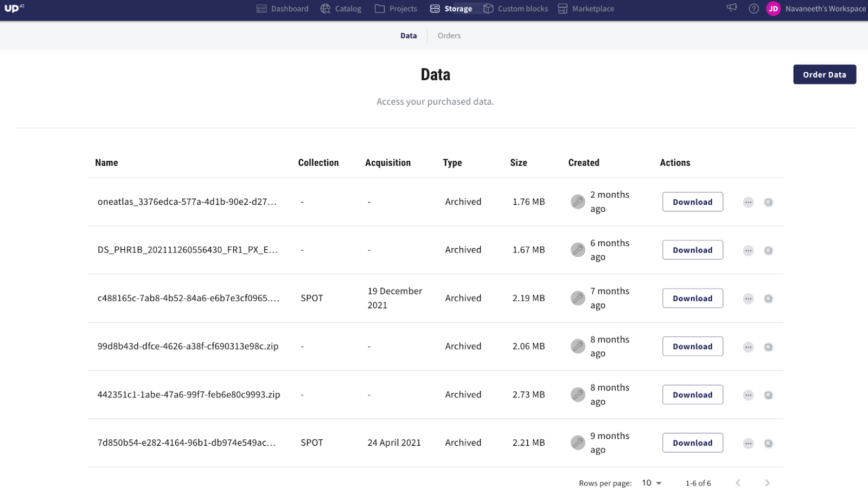Click the Collection column header
The image size is (868, 492).
coord(318,162)
